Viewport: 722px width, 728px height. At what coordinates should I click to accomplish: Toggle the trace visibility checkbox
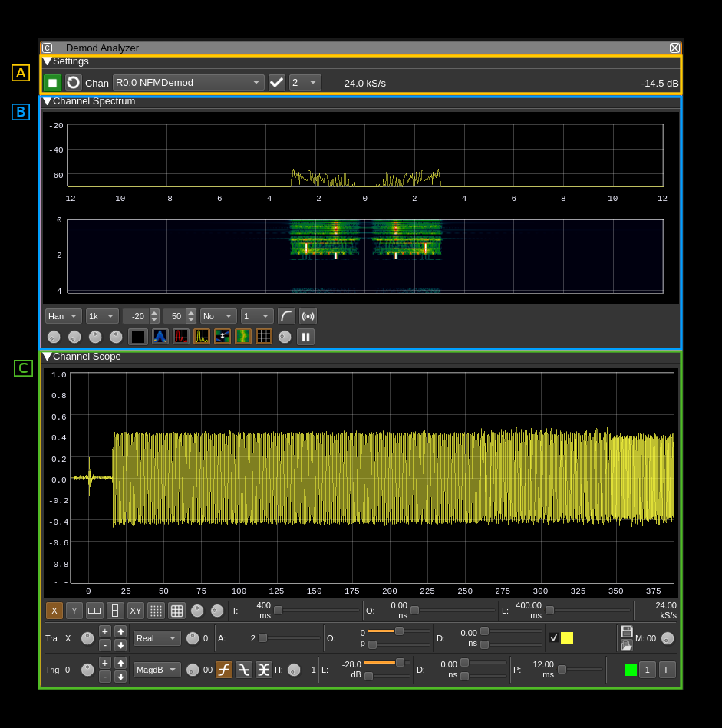[553, 638]
